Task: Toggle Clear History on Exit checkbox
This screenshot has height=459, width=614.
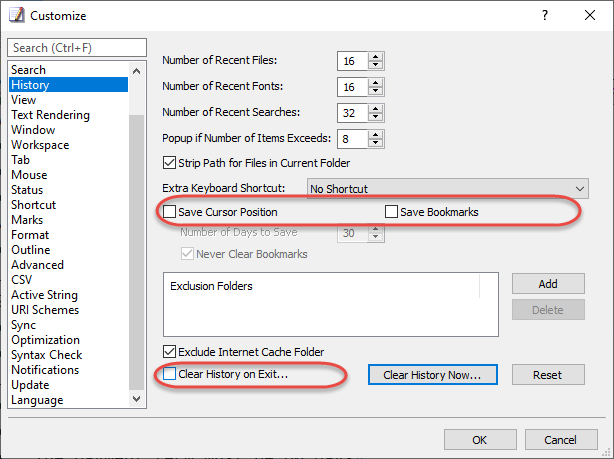Action: (170, 374)
